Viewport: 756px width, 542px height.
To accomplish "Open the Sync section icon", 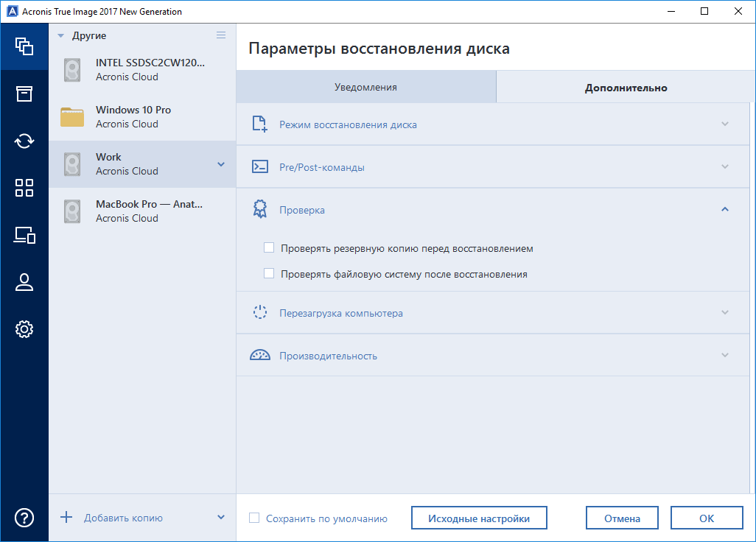I will (x=24, y=141).
